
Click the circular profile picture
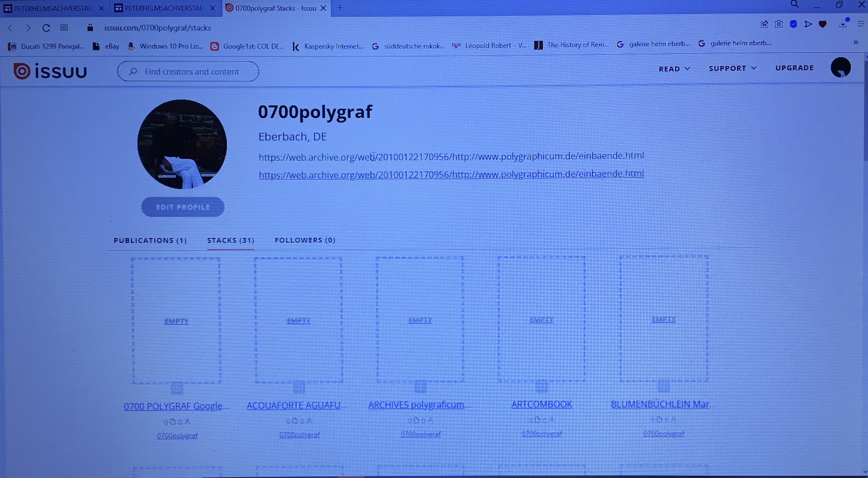[182, 144]
